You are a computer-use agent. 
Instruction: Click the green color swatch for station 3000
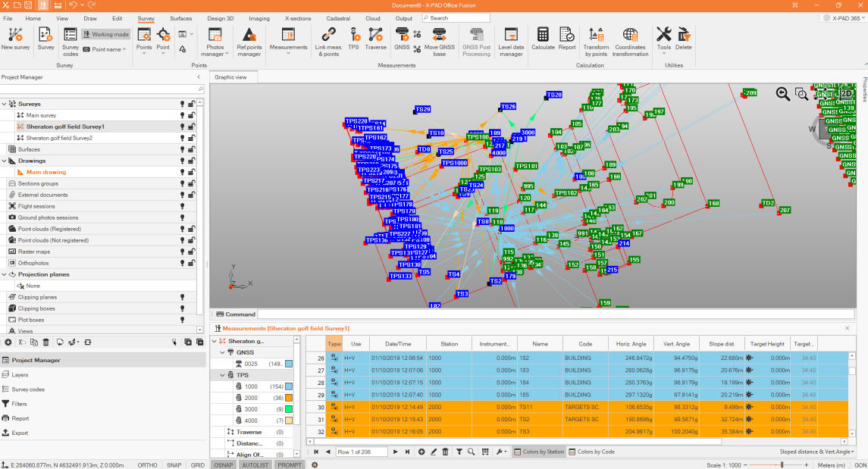click(288, 409)
